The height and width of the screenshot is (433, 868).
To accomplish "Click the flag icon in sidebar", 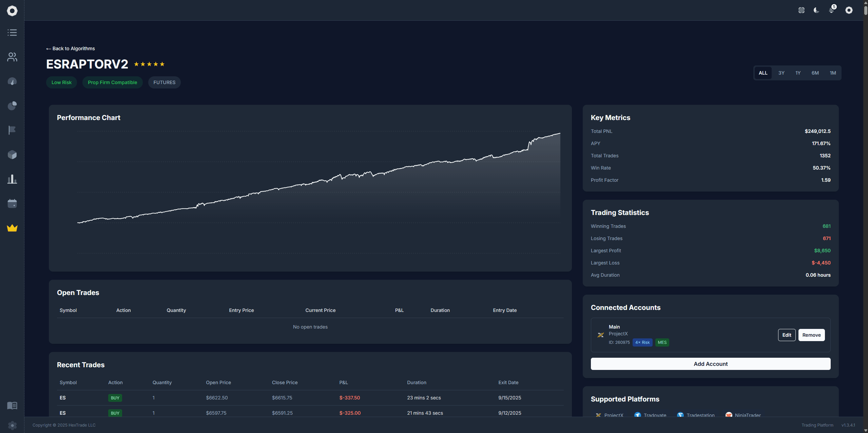I will (12, 130).
